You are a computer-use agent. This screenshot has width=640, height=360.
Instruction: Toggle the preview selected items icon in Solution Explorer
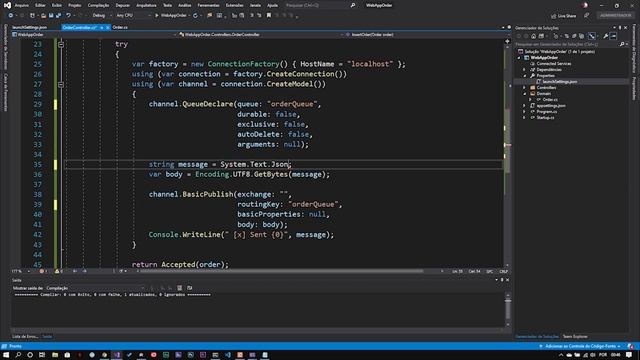(x=613, y=36)
